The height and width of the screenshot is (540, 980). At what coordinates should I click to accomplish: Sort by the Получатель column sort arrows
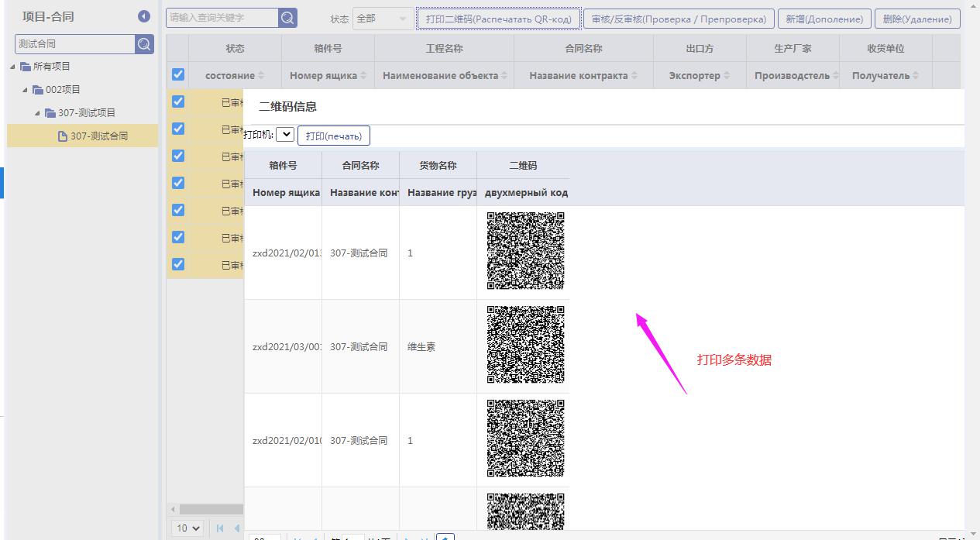tap(916, 76)
